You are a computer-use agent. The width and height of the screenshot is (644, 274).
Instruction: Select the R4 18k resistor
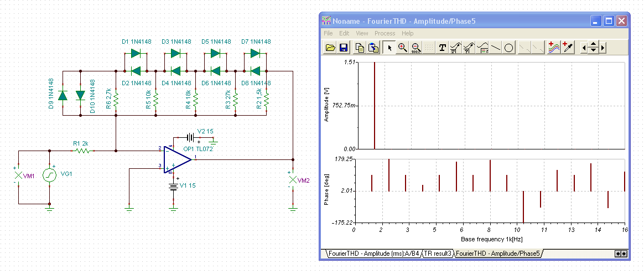[x=195, y=99]
